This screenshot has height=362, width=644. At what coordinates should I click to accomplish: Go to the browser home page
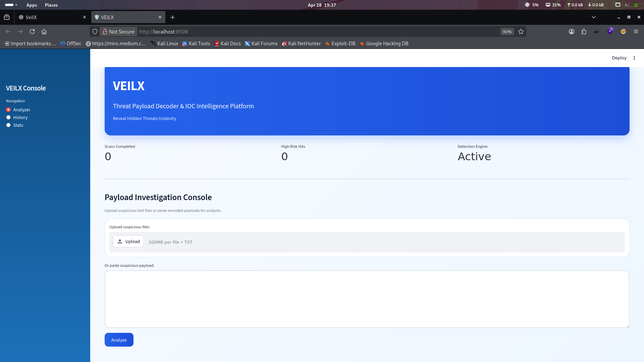tap(44, 32)
